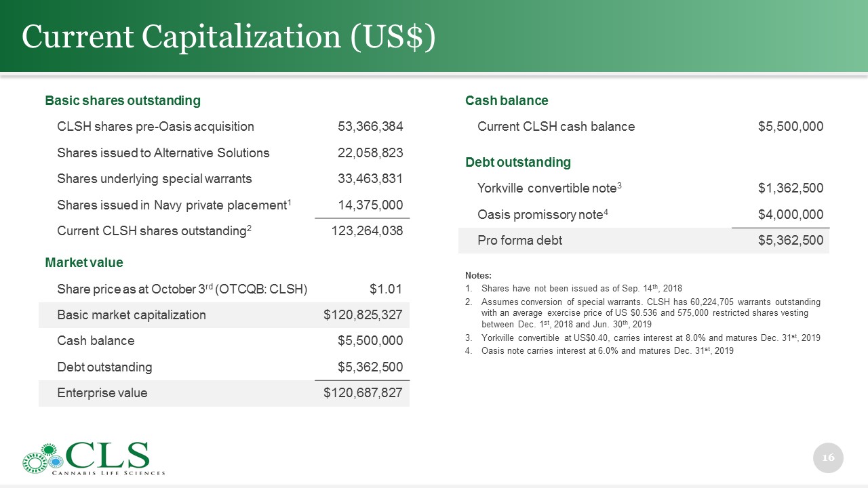Select 'Shares issued in Navy private placement' label

174,205
